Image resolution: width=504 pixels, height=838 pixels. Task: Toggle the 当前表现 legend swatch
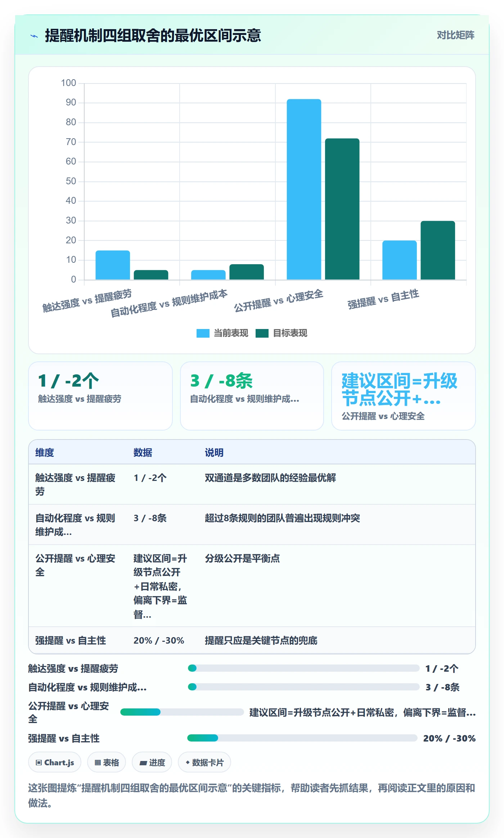[x=203, y=333]
